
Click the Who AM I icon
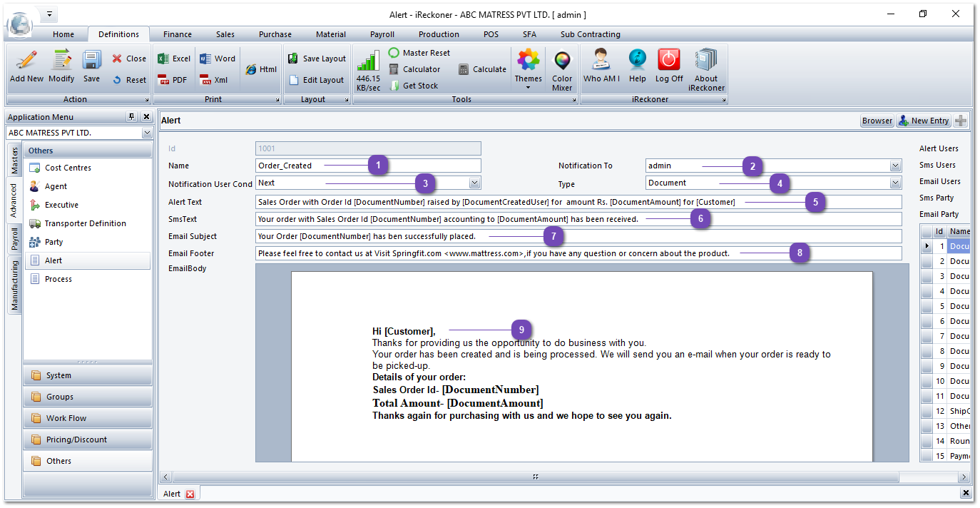pyautogui.click(x=601, y=66)
